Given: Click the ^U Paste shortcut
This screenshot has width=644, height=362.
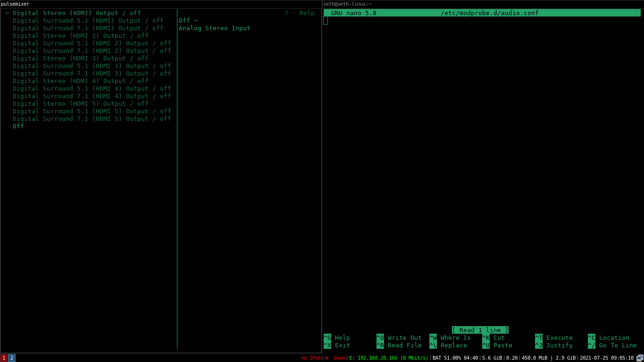Looking at the screenshot, I should (x=497, y=345).
